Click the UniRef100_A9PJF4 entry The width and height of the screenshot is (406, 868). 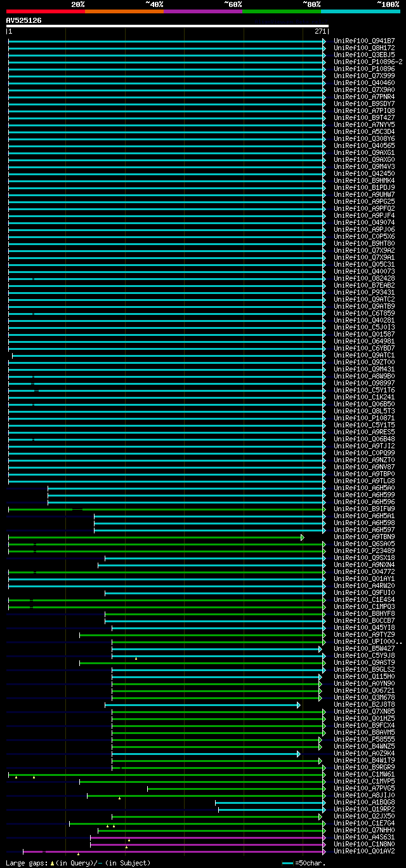tap(364, 215)
